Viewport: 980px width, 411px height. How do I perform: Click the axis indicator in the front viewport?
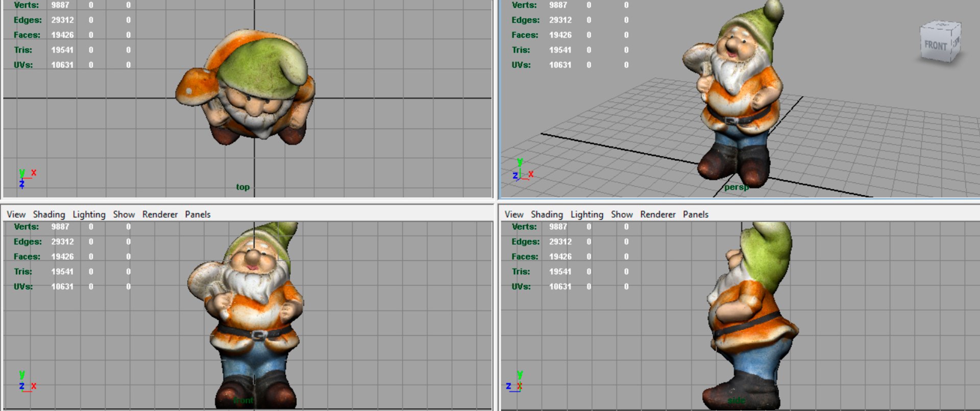[27, 381]
